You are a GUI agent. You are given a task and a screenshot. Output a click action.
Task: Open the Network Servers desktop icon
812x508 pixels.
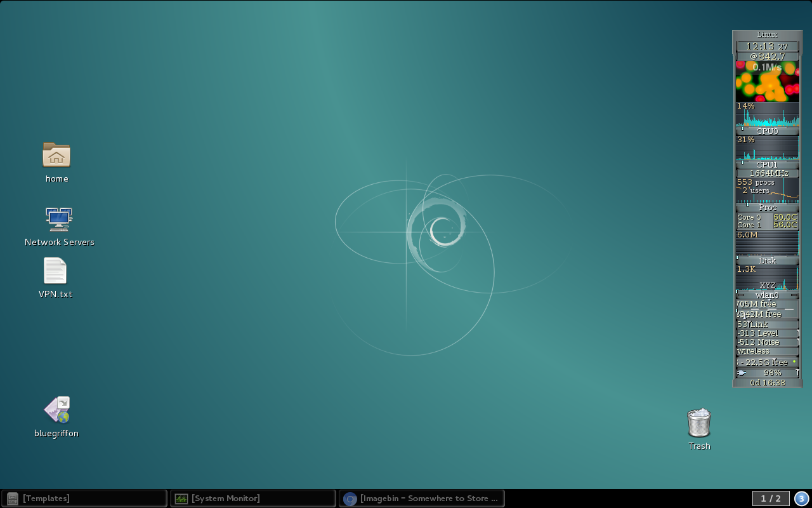coord(59,218)
